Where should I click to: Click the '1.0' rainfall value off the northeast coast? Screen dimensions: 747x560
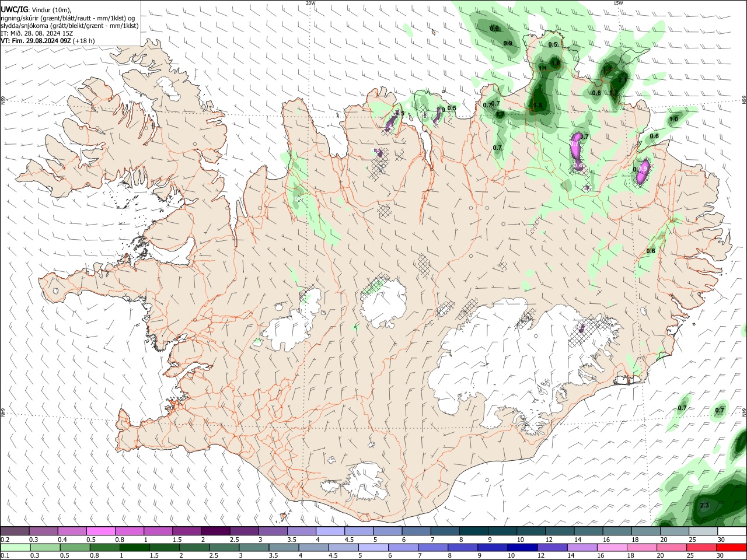coord(673,119)
